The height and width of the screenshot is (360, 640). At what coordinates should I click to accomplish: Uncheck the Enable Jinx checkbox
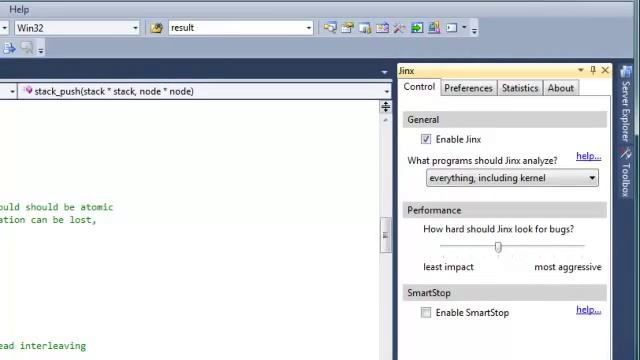point(426,139)
